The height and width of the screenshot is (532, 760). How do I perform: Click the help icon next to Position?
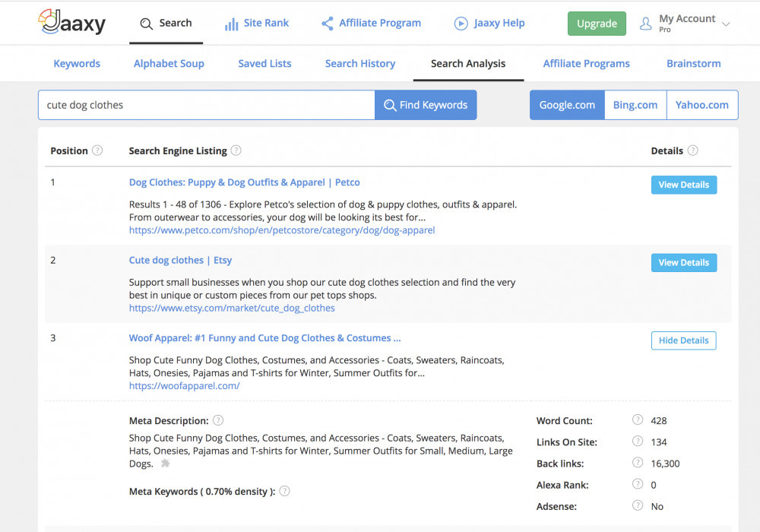click(x=97, y=150)
